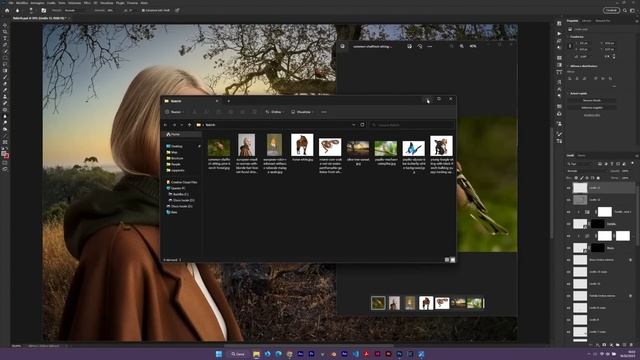This screenshot has width=640, height=360.
Task: Click the File Explorer icon in taskbar
Action: (256, 354)
